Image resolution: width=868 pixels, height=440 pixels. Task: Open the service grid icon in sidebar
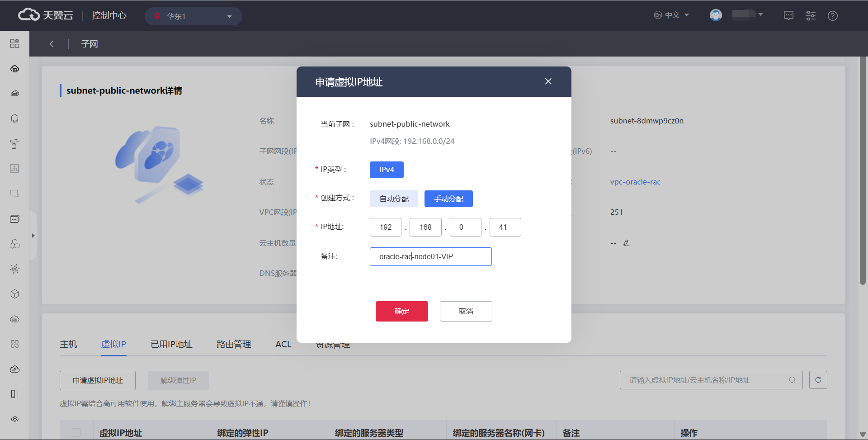pos(14,43)
